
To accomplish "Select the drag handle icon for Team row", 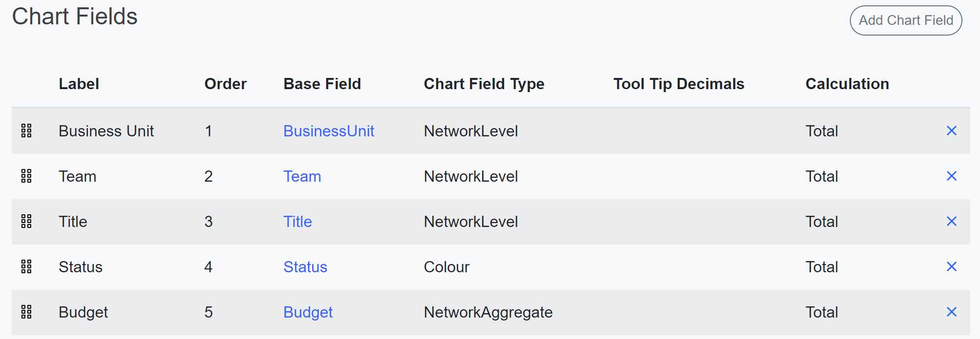I will click(x=26, y=176).
